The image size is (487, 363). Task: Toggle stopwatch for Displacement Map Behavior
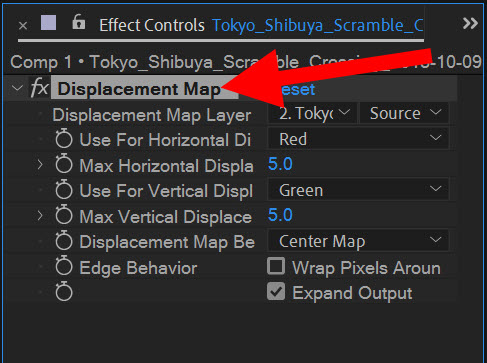click(64, 240)
